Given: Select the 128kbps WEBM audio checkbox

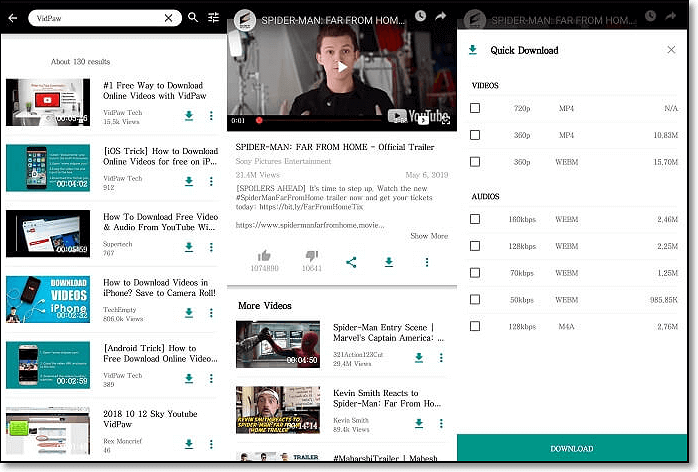Looking at the screenshot, I should click(475, 246).
